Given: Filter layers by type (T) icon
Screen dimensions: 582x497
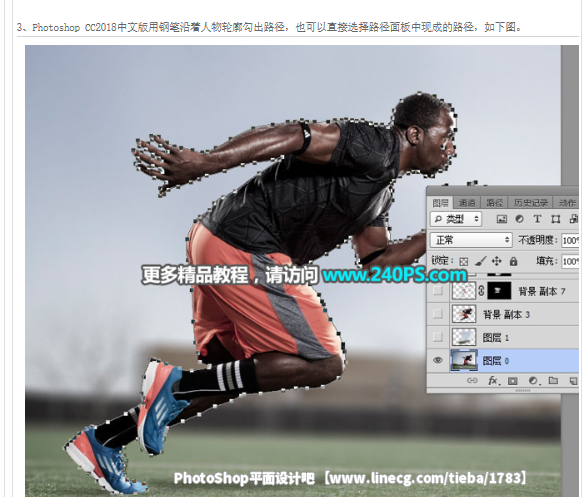Looking at the screenshot, I should (537, 219).
